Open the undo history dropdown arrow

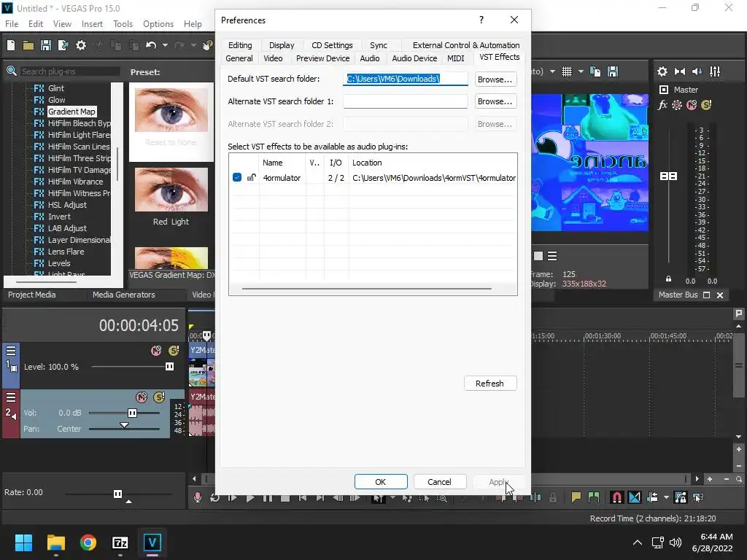(165, 45)
